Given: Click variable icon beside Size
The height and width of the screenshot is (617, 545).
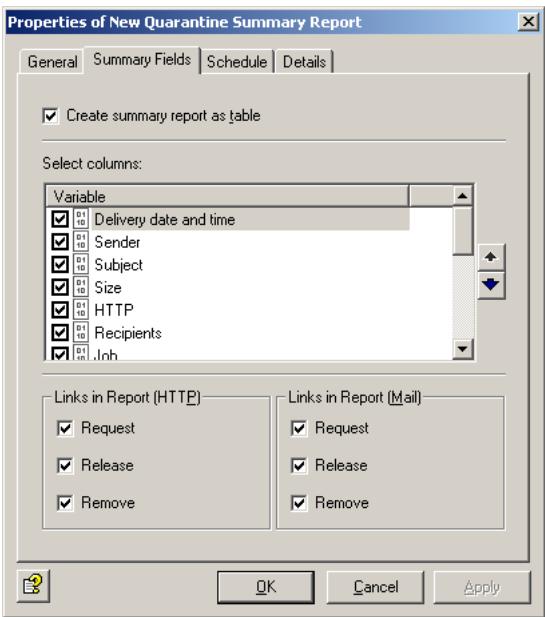Looking at the screenshot, I should coord(81,287).
